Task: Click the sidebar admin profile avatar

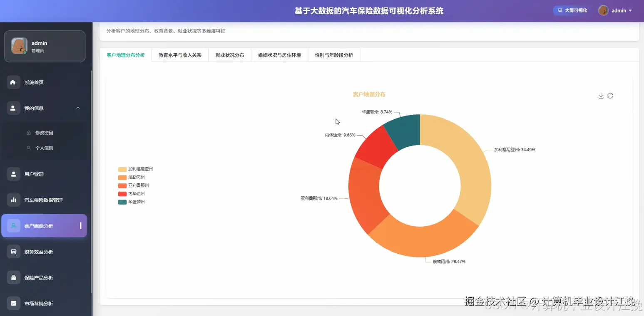Action: (19, 46)
